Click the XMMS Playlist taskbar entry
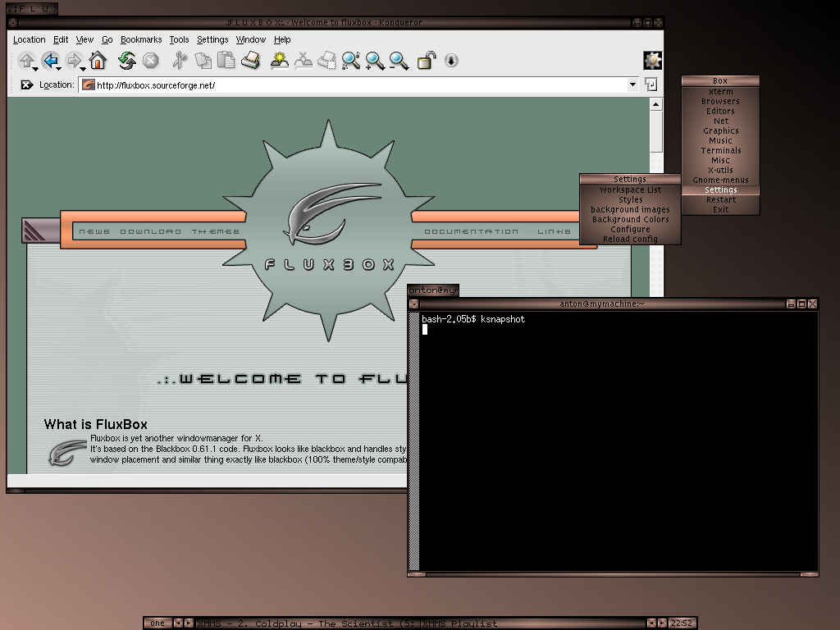 tap(532, 623)
